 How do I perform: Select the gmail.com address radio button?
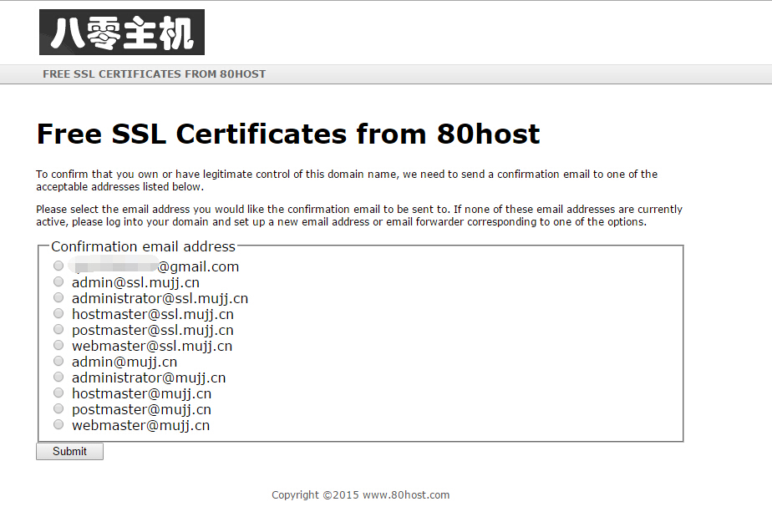[58, 266]
